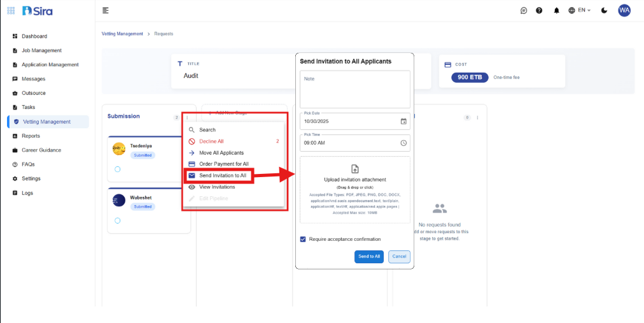Select Decline All in the context menu
Viewport: 644px width, 323px height.
coord(234,141)
